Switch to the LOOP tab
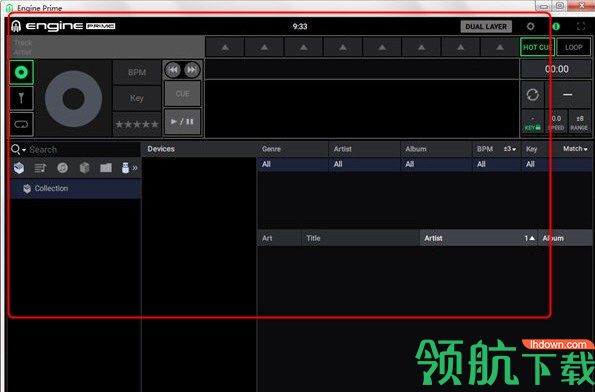This screenshot has height=392, width=595. [x=573, y=47]
